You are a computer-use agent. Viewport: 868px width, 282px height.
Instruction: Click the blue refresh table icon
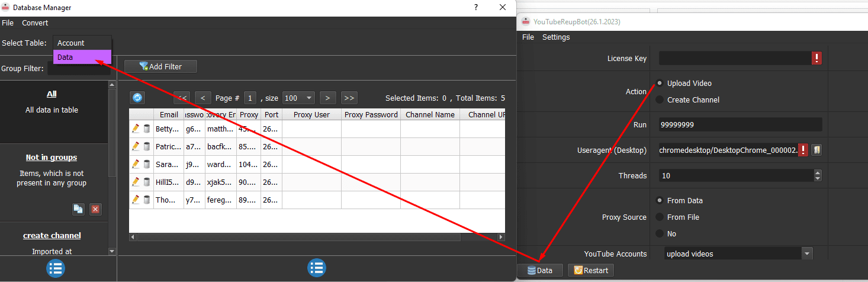(x=137, y=98)
